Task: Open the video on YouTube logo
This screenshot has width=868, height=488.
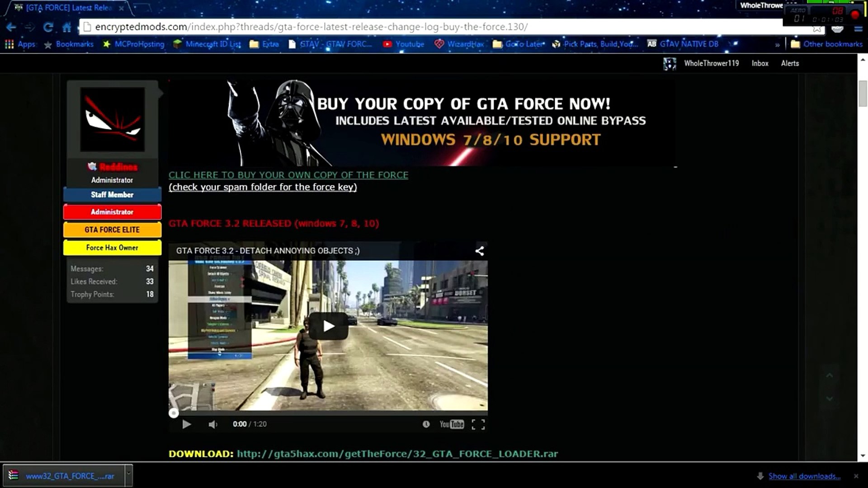Action: [x=452, y=424]
